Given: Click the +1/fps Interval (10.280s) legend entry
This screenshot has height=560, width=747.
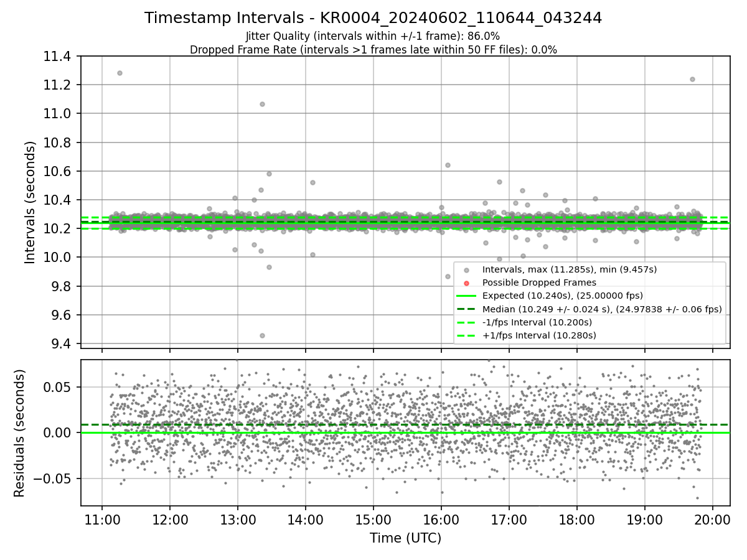Looking at the screenshot, I should coord(539,335).
